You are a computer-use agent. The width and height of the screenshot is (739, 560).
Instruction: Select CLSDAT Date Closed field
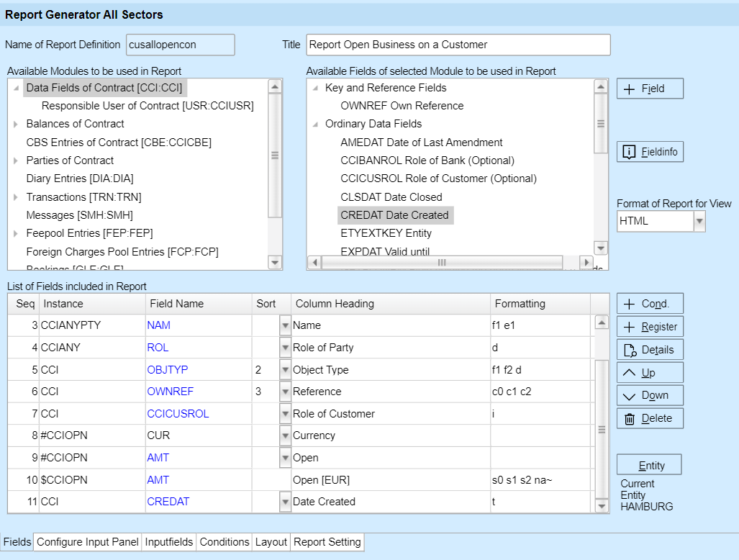(391, 197)
